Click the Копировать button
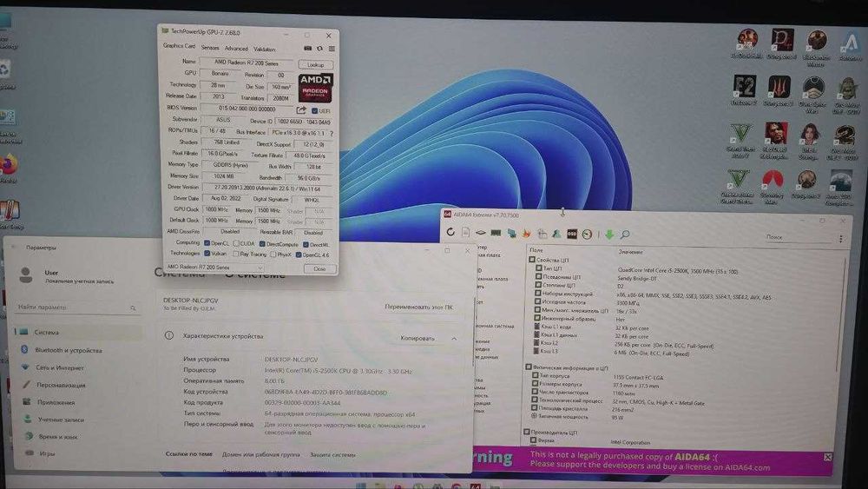Viewport: 868px width, 489px height. point(418,338)
